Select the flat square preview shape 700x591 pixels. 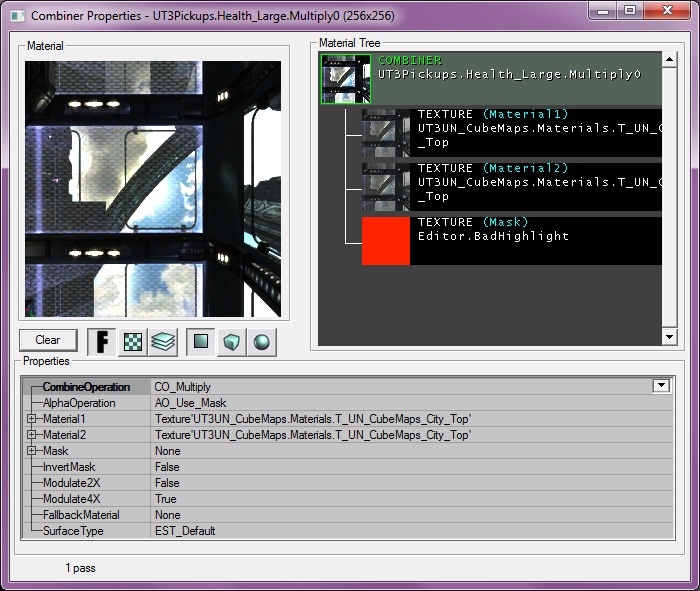[201, 341]
